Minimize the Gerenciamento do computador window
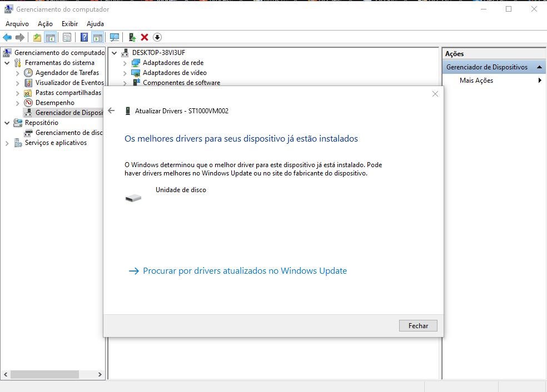The width and height of the screenshot is (547, 392). (x=484, y=9)
